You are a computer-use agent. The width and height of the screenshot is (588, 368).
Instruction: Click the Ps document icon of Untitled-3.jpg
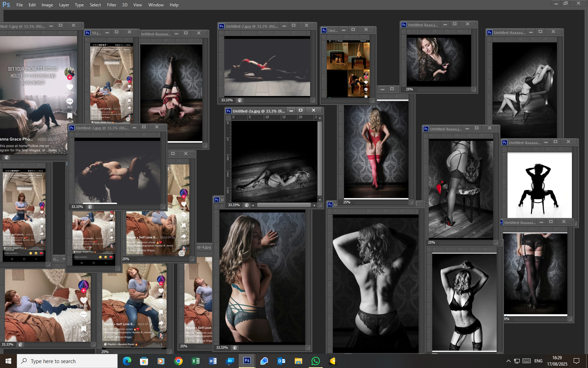pos(72,128)
